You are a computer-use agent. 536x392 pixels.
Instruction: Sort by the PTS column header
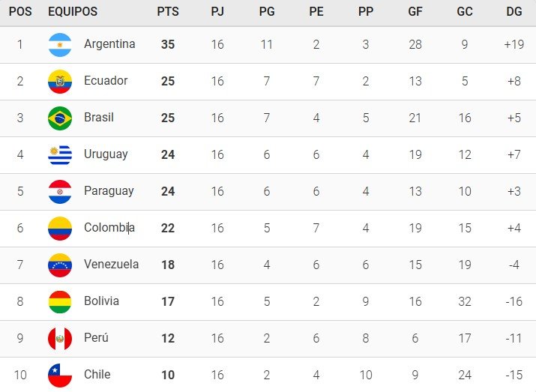click(x=168, y=12)
